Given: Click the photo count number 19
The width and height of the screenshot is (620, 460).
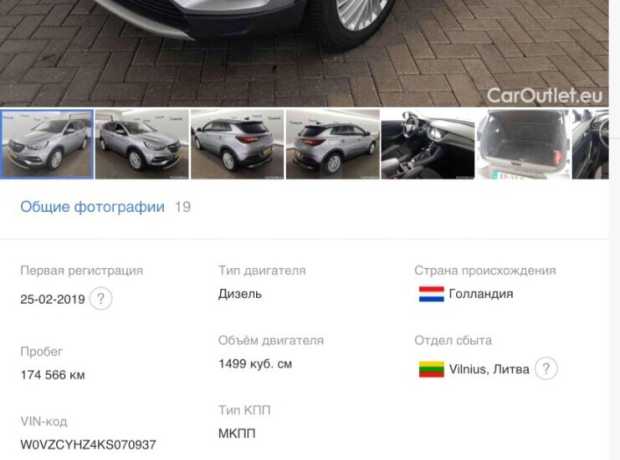Looking at the screenshot, I should (x=183, y=207).
